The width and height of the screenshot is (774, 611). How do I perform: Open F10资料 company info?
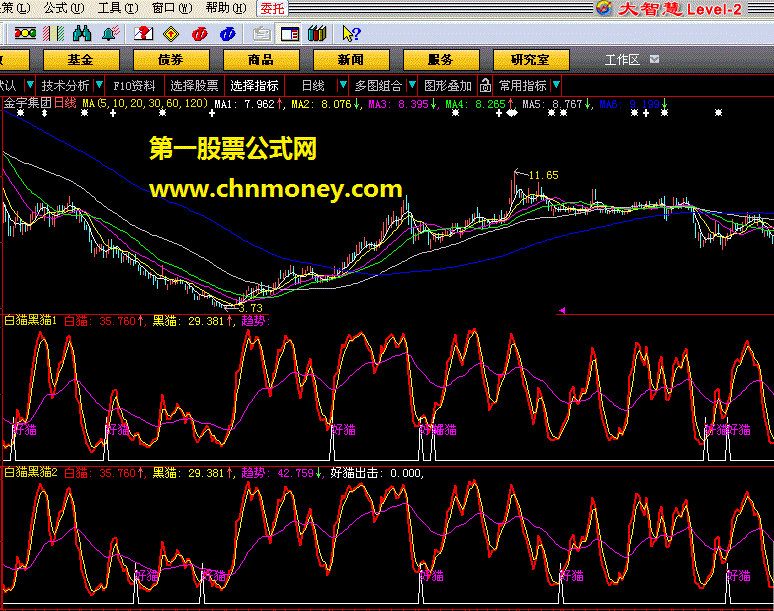click(x=134, y=86)
